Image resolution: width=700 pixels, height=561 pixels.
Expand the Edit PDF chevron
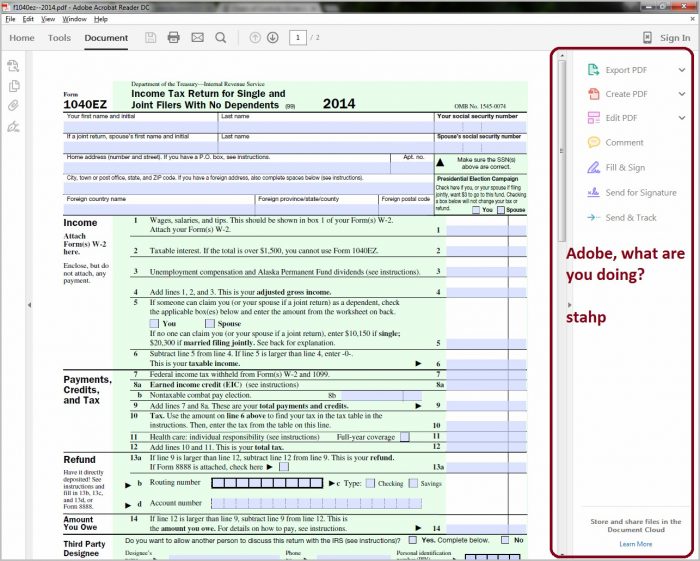pyautogui.click(x=682, y=118)
